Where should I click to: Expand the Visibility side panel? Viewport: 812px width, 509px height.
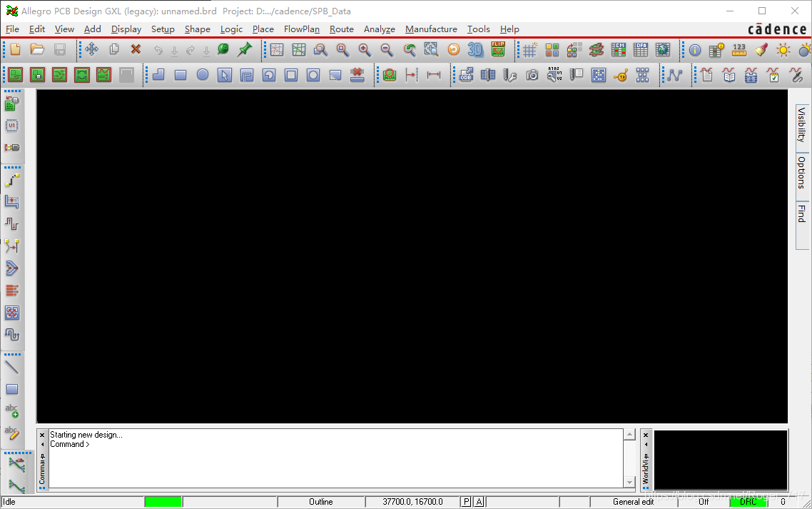tap(802, 125)
